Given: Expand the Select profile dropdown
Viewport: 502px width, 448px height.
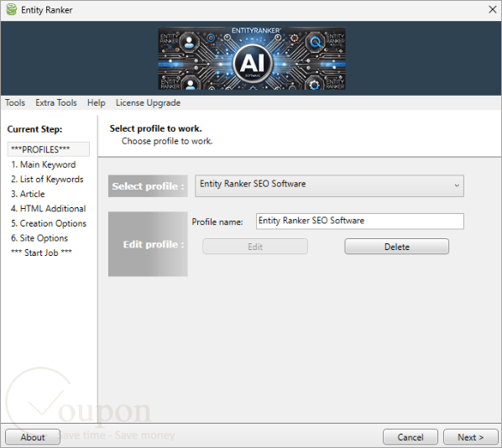Looking at the screenshot, I should coord(329,185).
